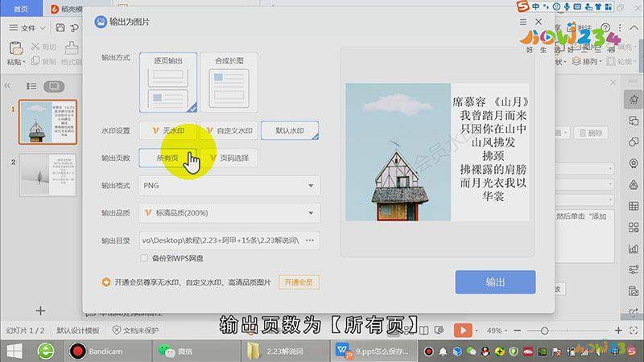644x362 pixels.
Task: Zoom out with the minus button
Action: pos(517,331)
